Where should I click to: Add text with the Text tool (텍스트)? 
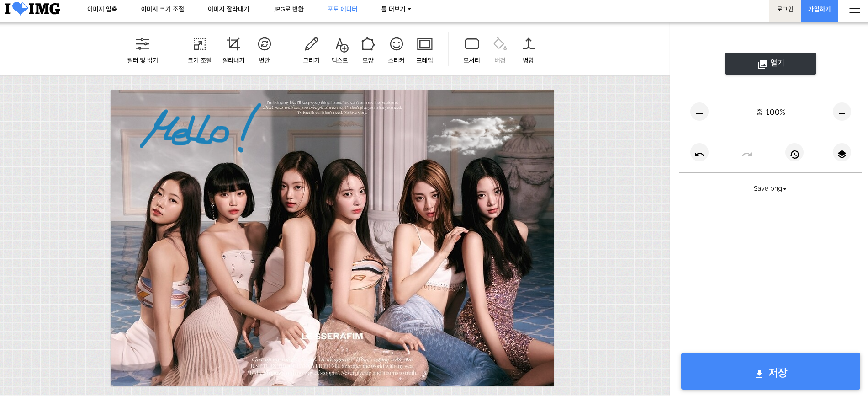[x=340, y=50]
